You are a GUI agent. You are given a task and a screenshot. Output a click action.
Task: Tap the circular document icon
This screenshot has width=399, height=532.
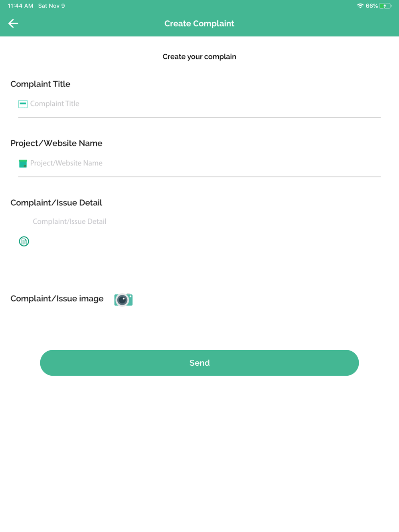24,241
